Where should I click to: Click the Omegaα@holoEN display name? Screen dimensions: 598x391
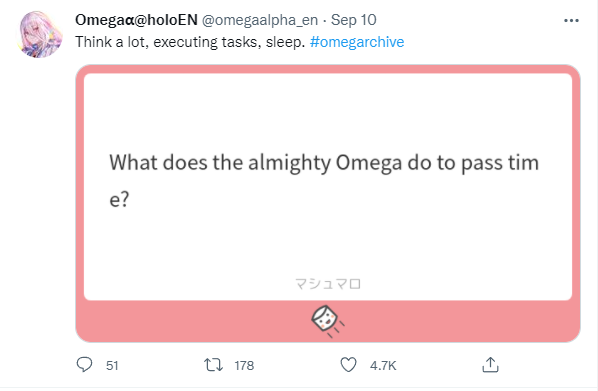(x=136, y=20)
